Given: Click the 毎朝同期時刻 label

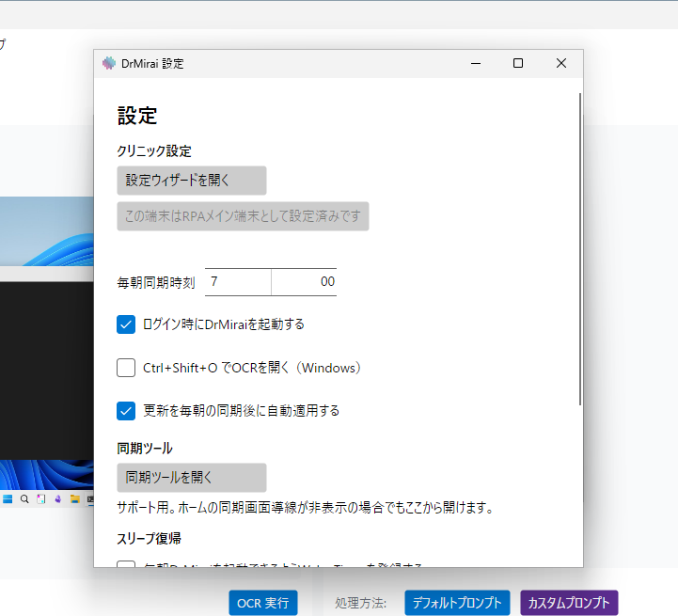Looking at the screenshot, I should (156, 282).
